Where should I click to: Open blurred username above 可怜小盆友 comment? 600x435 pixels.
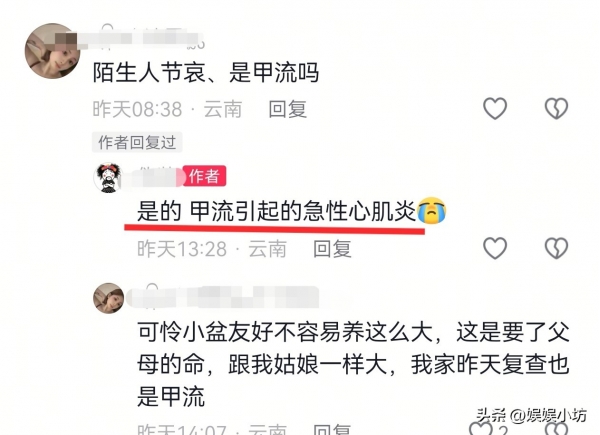223,297
